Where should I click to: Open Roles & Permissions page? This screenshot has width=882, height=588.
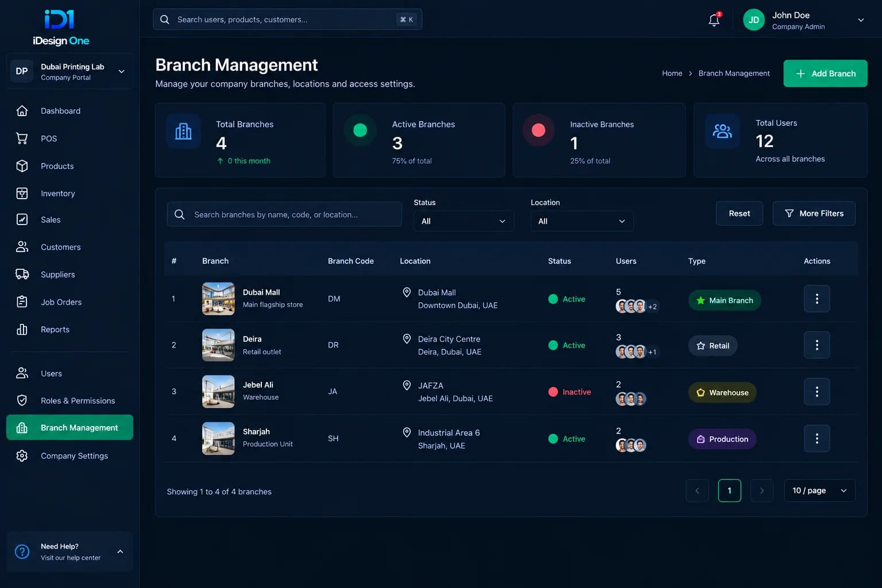pyautogui.click(x=69, y=401)
